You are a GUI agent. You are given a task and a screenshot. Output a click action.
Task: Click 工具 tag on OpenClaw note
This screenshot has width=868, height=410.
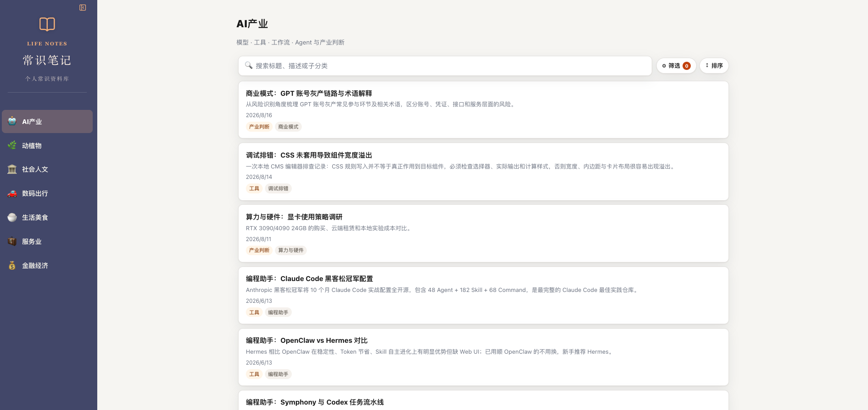coord(254,374)
